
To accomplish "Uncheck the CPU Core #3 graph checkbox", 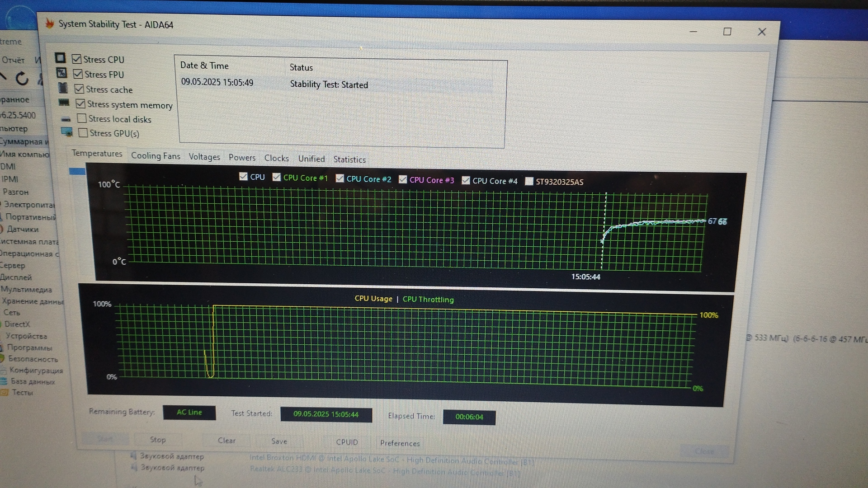I will click(402, 179).
